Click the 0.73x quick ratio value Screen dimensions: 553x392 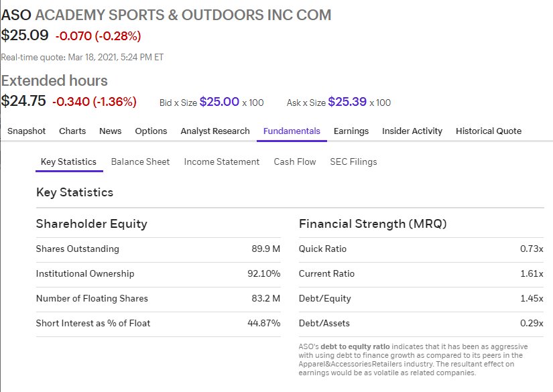pos(532,249)
